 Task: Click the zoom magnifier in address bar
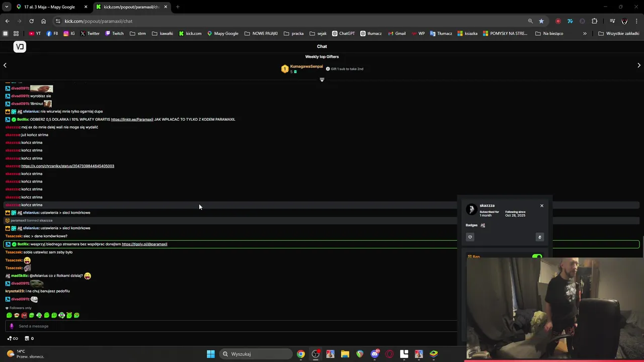pyautogui.click(x=530, y=21)
